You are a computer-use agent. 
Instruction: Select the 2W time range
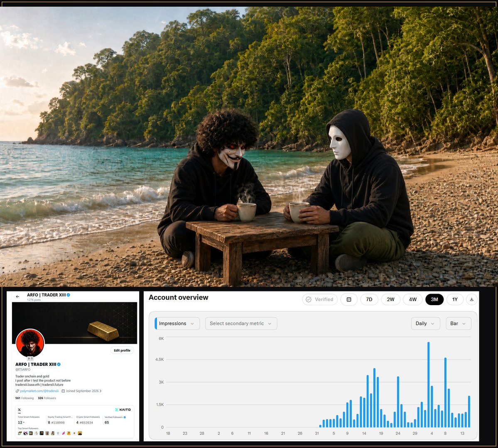click(x=391, y=299)
